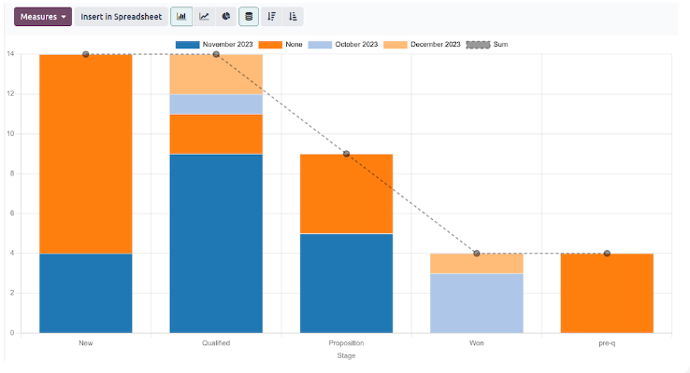Click the dark blue Qualified bar segment
This screenshot has height=373, width=690.
point(216,243)
